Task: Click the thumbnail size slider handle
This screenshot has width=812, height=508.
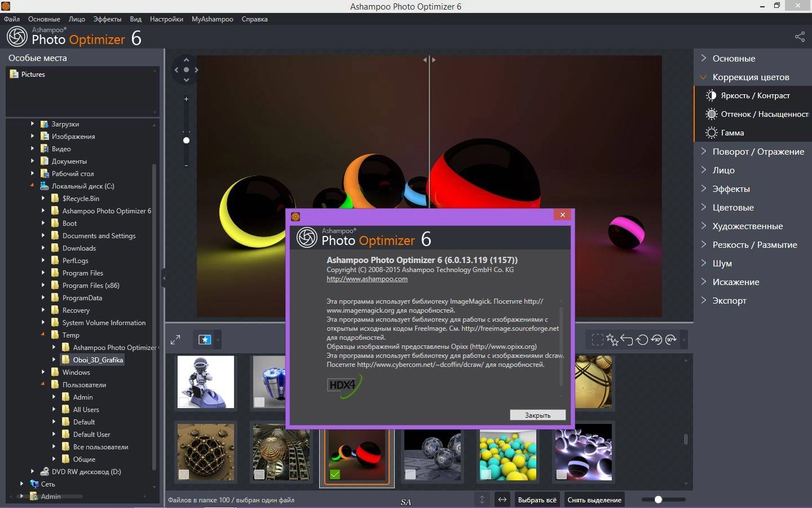Action: tap(658, 500)
